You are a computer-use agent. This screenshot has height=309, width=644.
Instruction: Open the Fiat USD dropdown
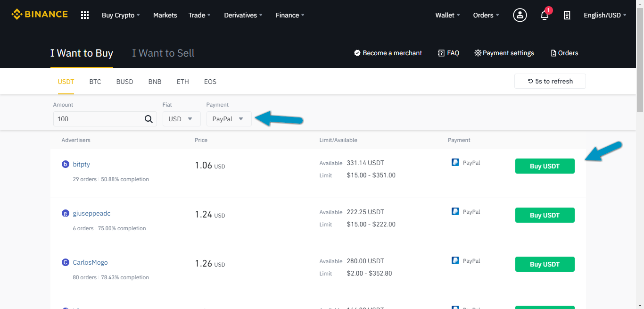[182, 119]
